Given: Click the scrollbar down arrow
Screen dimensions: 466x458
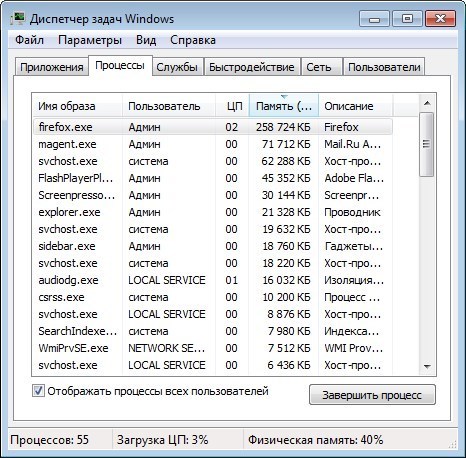Looking at the screenshot, I should (427, 366).
